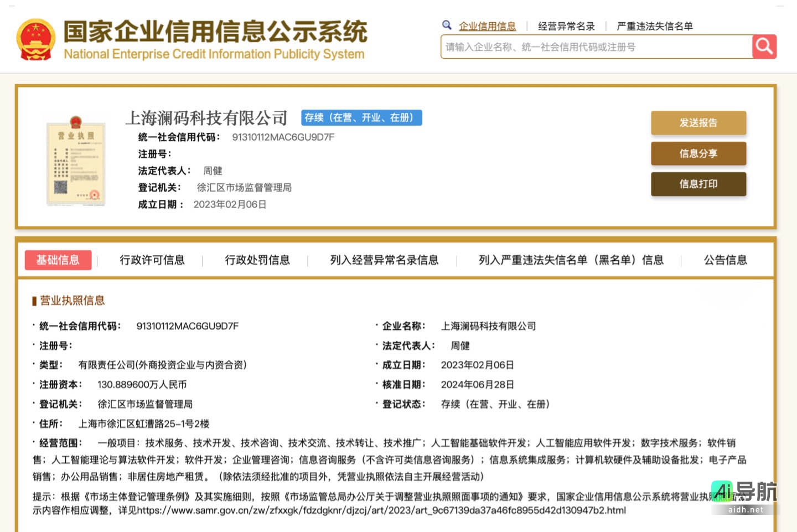Open the 列入经营异常名录信息 tab
The image size is (797, 532).
[x=384, y=260]
